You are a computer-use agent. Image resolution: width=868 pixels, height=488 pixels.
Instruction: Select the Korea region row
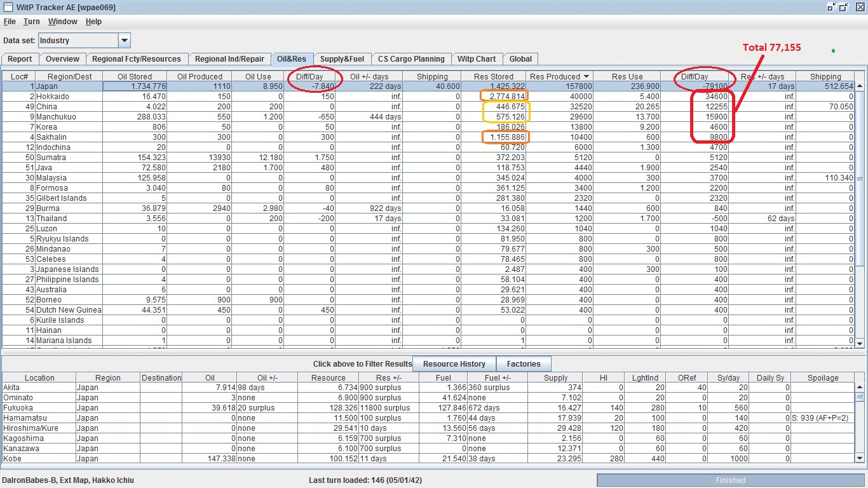coord(428,127)
